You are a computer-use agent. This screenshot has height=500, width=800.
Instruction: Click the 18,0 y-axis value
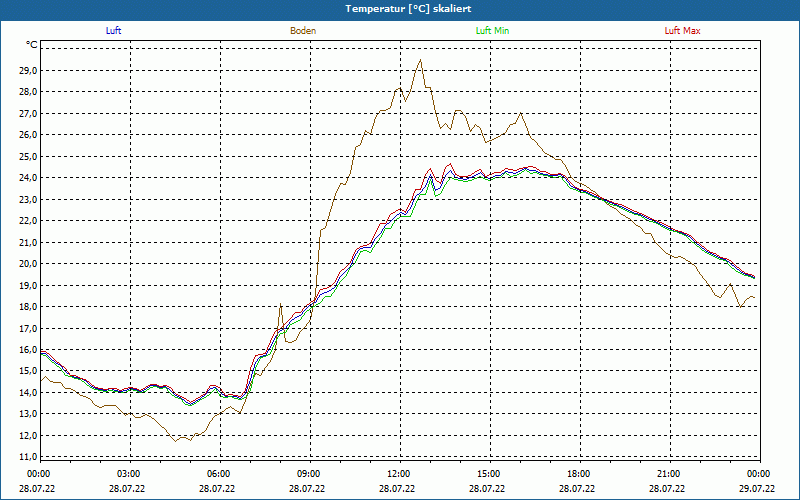coord(28,307)
